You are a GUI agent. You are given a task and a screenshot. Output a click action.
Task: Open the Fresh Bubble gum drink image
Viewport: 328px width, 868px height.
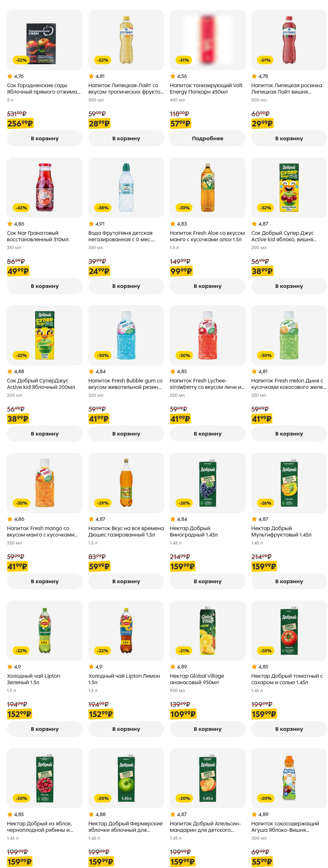tap(126, 335)
